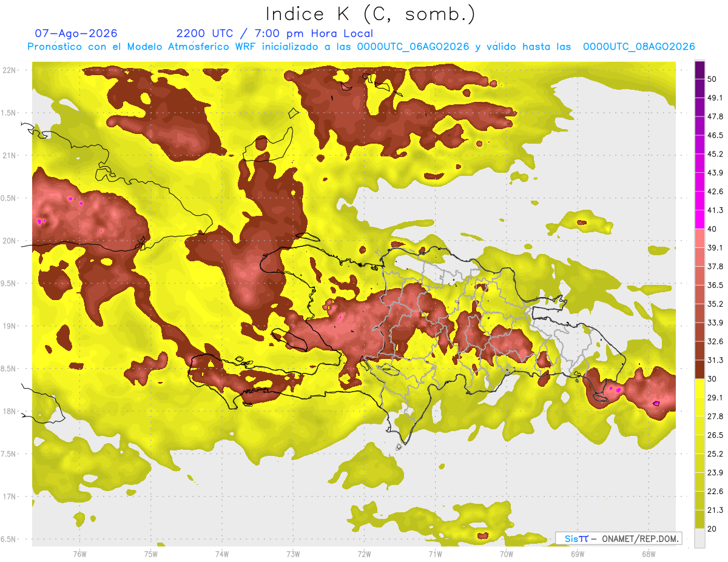Select the magenta swatch between 40 and 41.3
This screenshot has width=728, height=562.
point(699,219)
